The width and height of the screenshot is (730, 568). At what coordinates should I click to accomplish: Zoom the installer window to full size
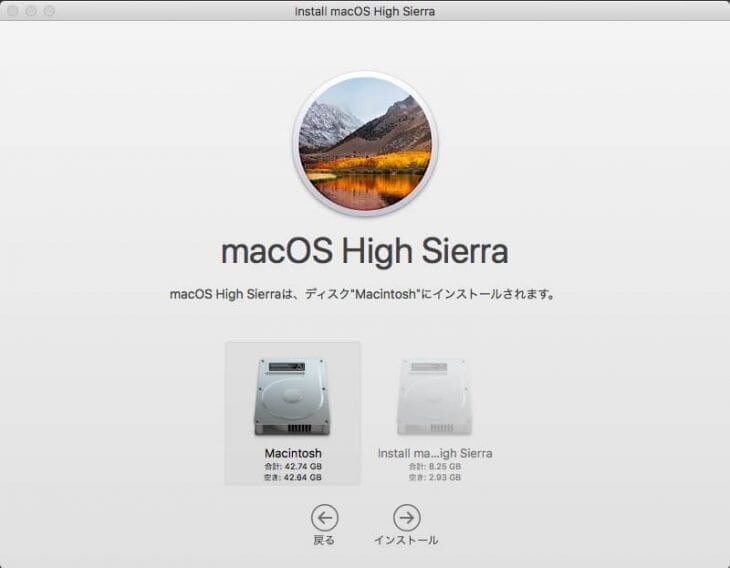pos(50,11)
